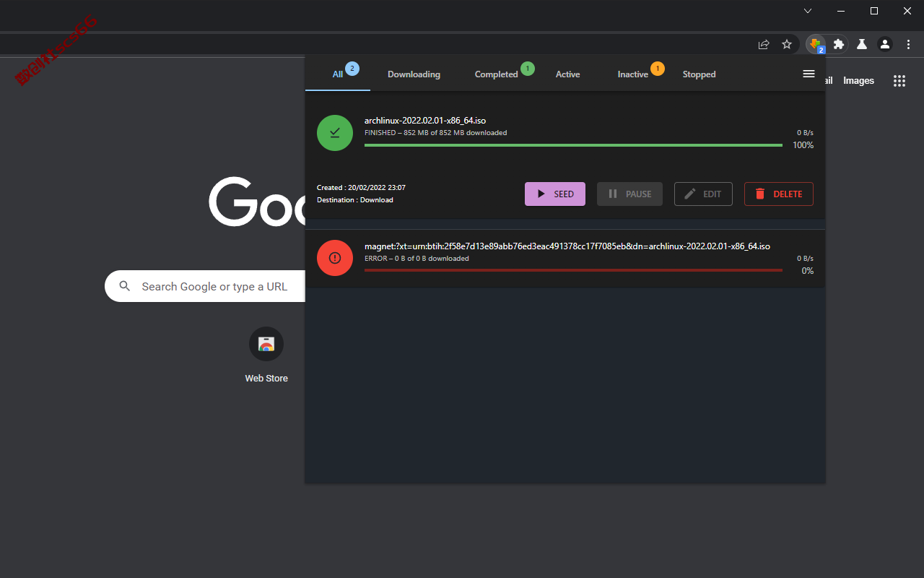Open the Images link on Google page

point(859,81)
